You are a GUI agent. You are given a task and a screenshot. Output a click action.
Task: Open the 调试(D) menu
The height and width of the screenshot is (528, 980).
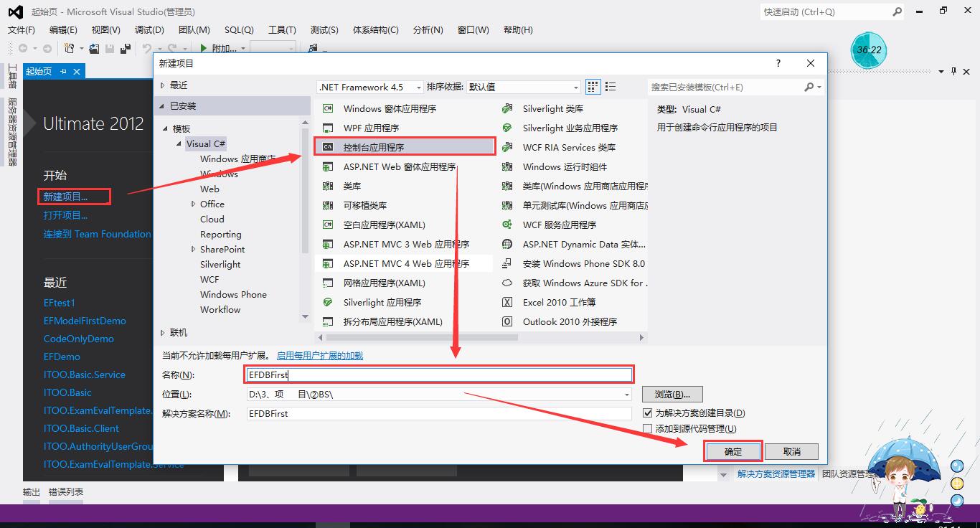point(149,29)
